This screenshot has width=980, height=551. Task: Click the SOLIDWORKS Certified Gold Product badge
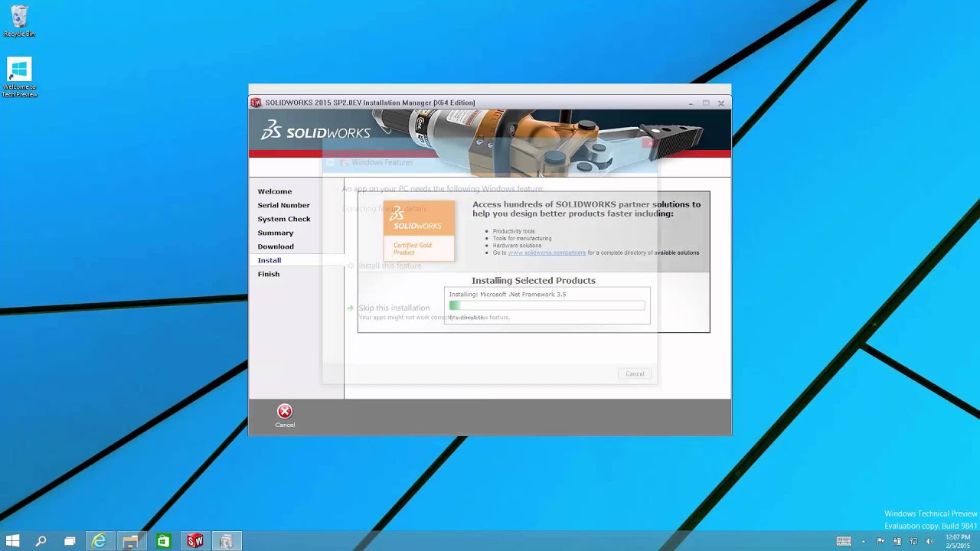click(419, 231)
